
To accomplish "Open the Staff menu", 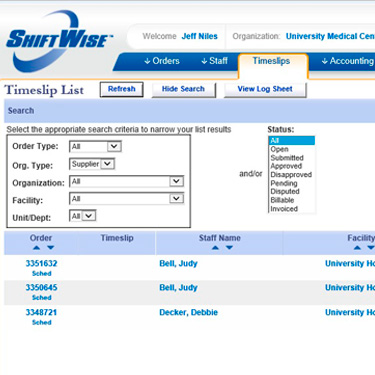I will pyautogui.click(x=214, y=61).
